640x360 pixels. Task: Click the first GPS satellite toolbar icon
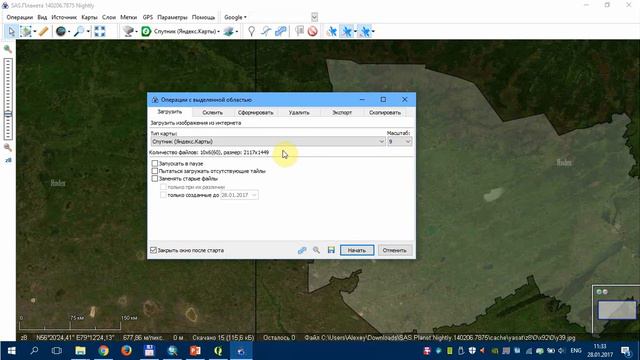tap(332, 31)
